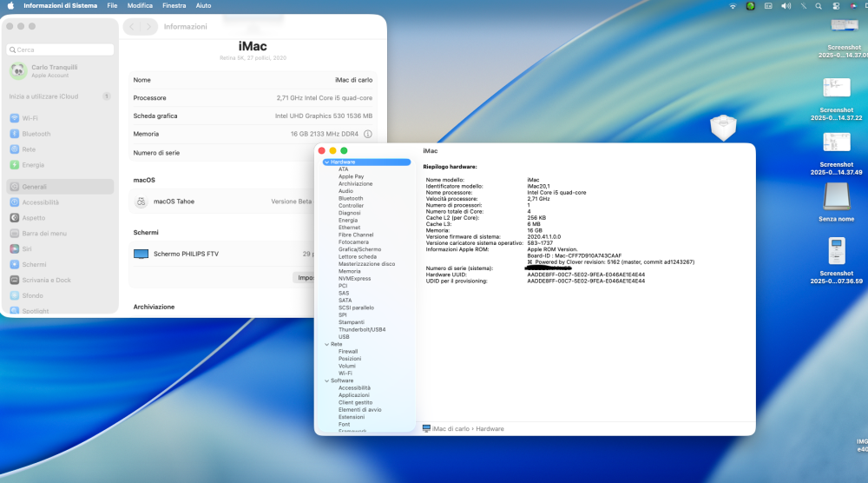Open Wi-Fi settings in System Settings sidebar
Image resolution: width=868 pixels, height=483 pixels.
click(61, 118)
